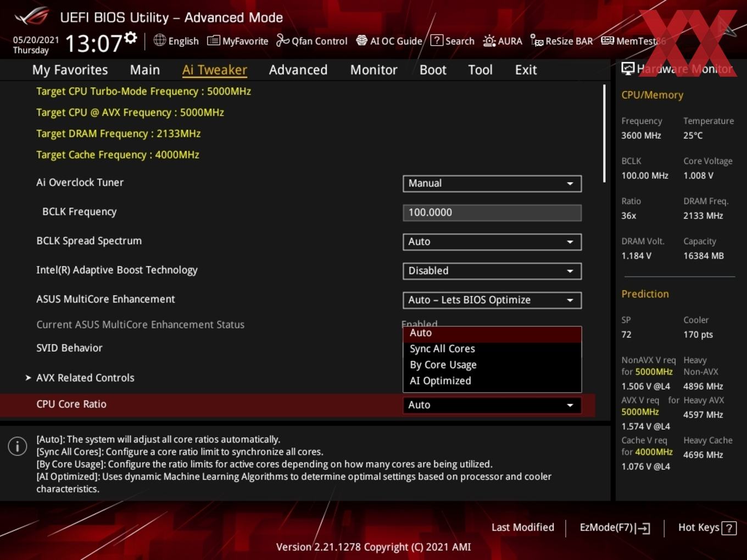Open the Exit tab
Screen dimensions: 747x560
[x=526, y=70]
